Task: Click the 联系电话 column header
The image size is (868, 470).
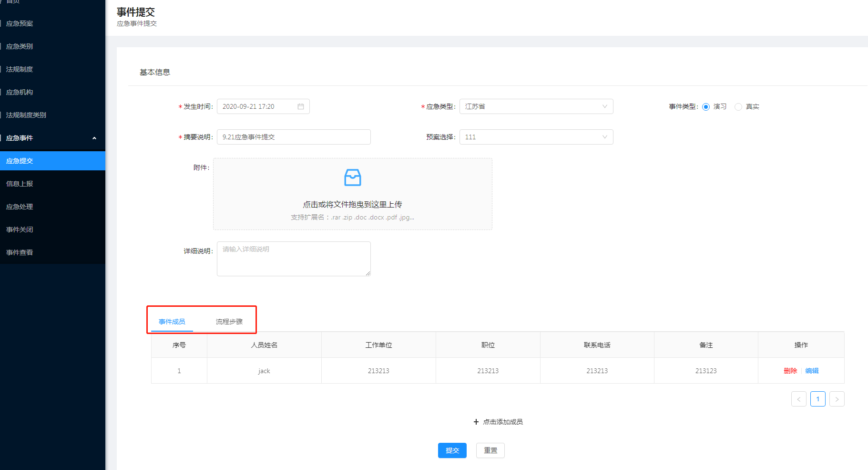Action: tap(597, 345)
